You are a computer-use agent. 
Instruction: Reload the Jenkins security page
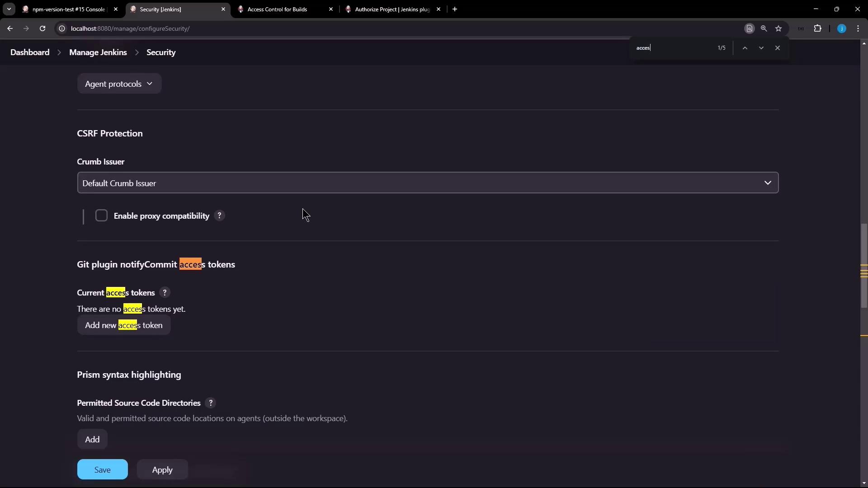coord(42,28)
